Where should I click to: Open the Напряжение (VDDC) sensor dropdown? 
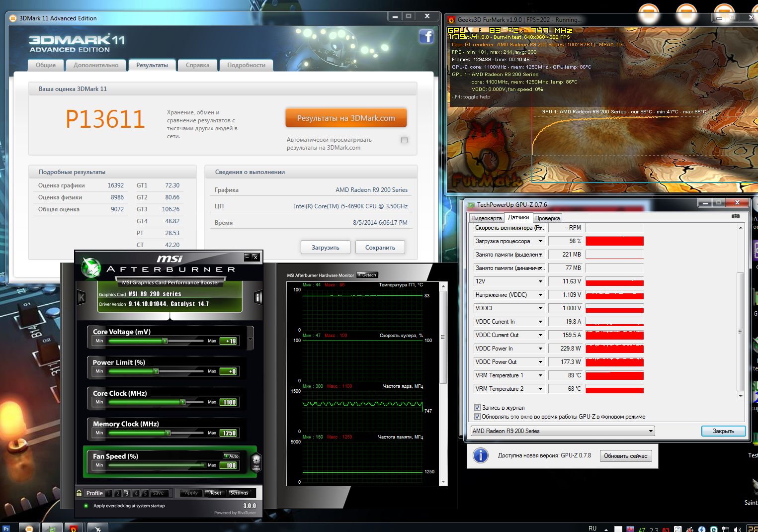tap(540, 295)
